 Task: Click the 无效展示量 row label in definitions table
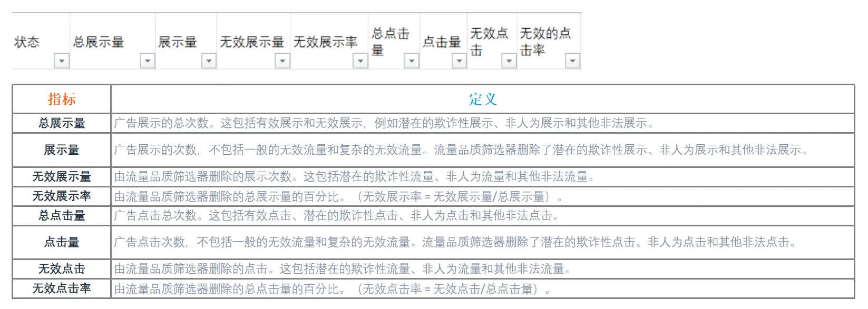[62, 176]
